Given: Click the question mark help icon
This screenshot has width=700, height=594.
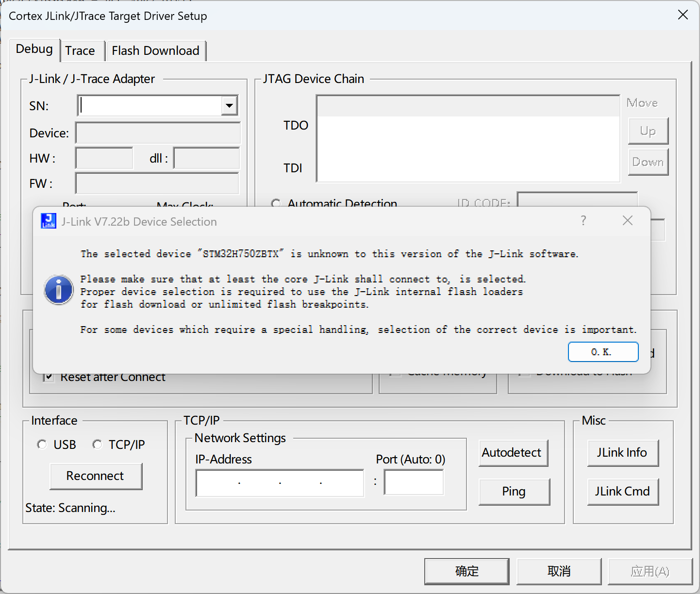Looking at the screenshot, I should coord(583,221).
